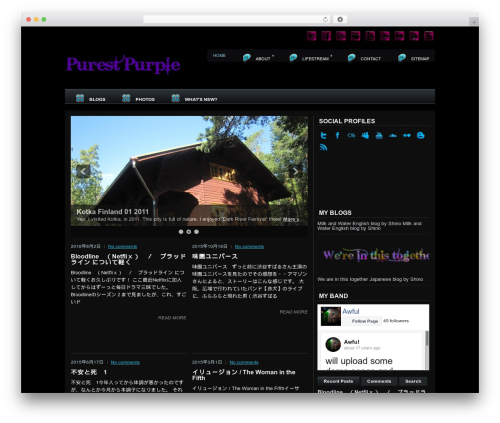This screenshot has width=500, height=423.
Task: Switch to the Search tab
Action: (x=413, y=381)
